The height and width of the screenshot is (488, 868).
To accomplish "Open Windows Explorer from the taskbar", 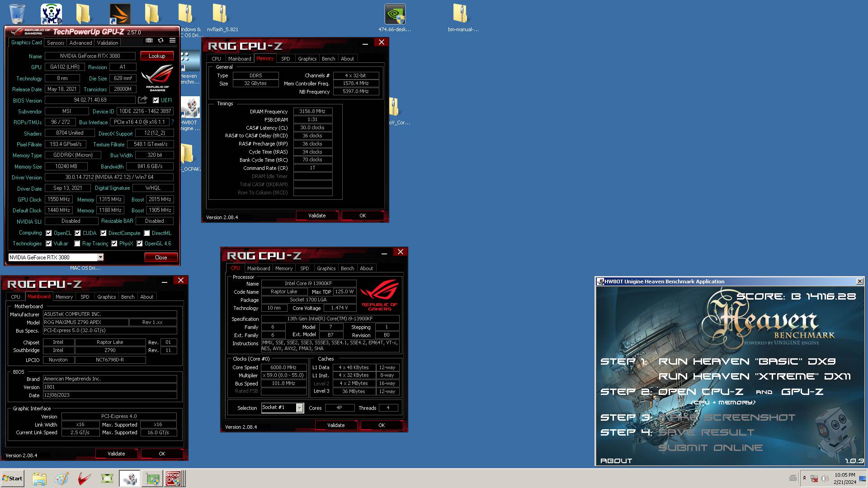I will (39, 479).
